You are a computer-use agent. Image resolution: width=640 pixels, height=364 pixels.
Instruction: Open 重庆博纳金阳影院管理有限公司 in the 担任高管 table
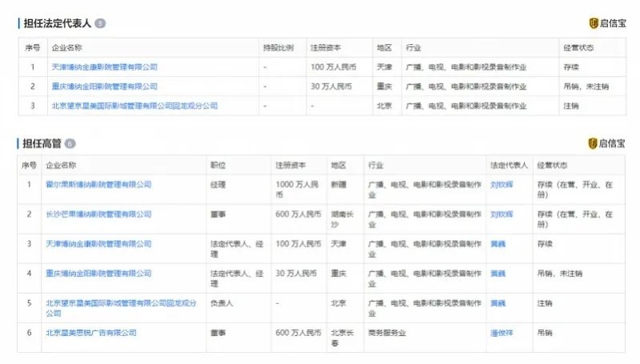coord(98,273)
